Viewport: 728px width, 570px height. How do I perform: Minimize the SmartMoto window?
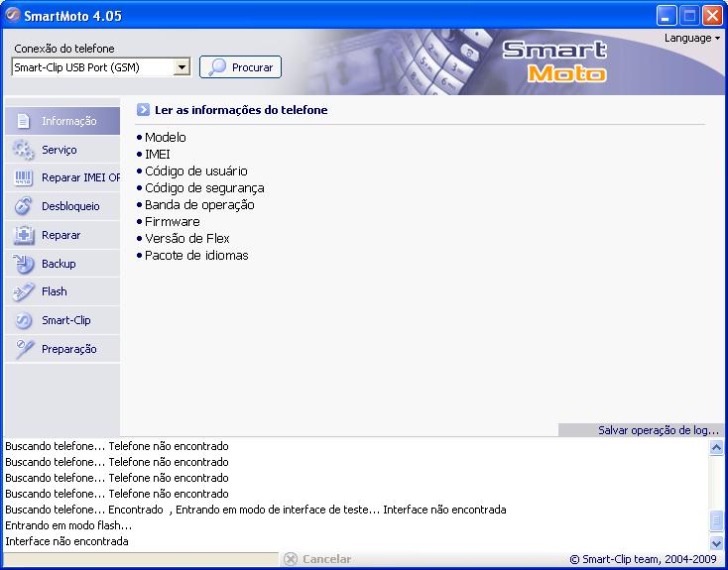click(x=666, y=16)
